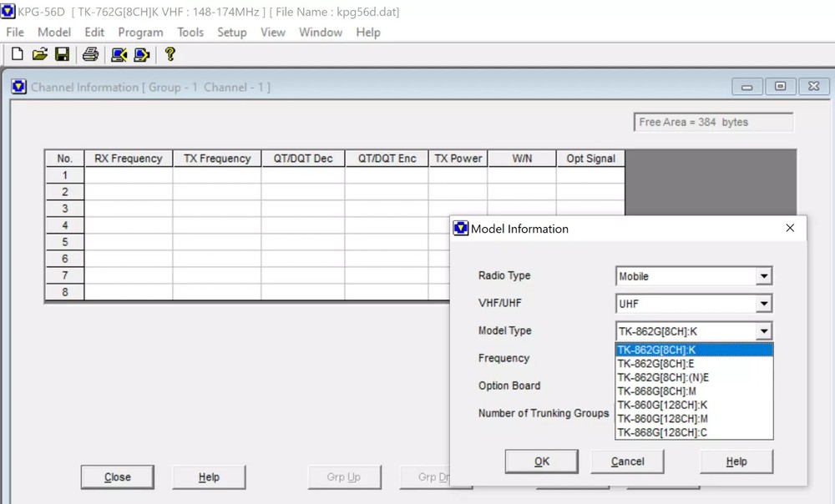Click Cancel in Model Information dialog

pyautogui.click(x=627, y=461)
